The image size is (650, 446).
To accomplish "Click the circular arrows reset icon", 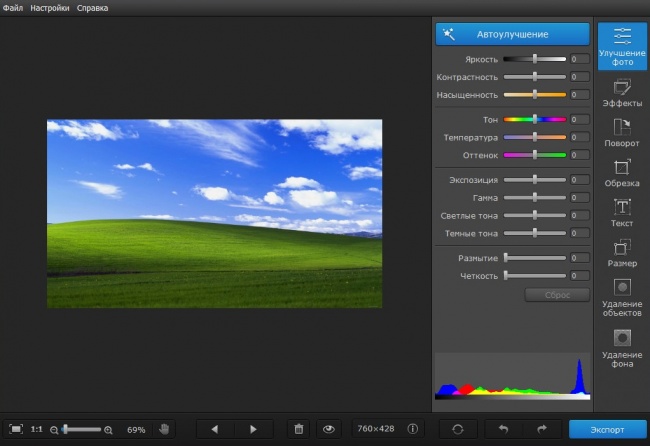I will pyautogui.click(x=458, y=429).
